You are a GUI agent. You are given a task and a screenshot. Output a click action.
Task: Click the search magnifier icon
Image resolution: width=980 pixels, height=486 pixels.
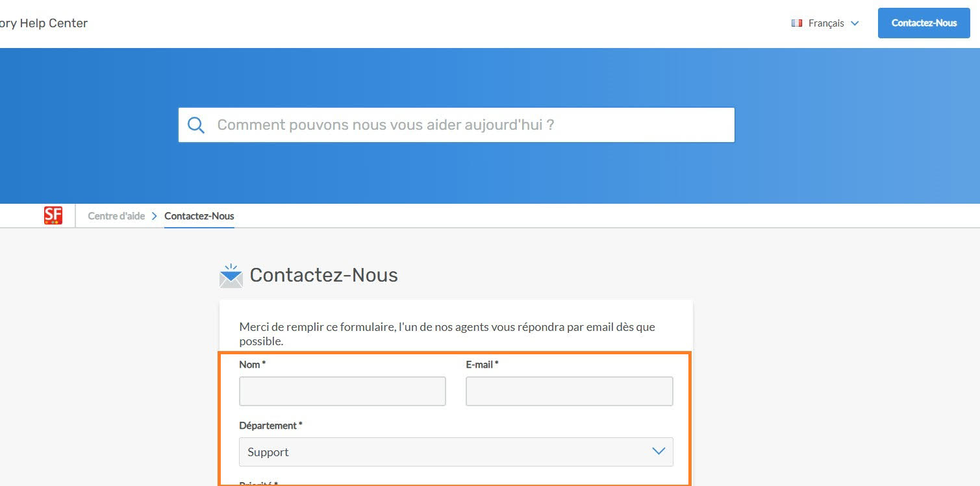(x=196, y=125)
